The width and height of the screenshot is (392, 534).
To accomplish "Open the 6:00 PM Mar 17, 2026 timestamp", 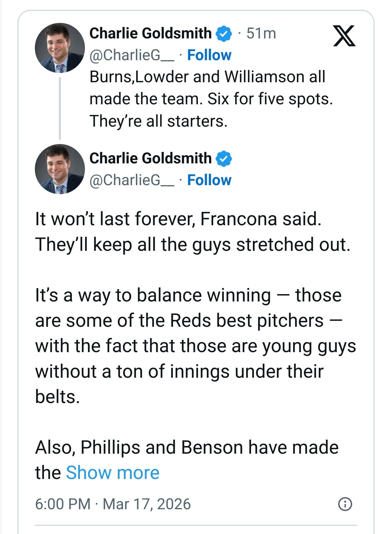I will point(113,504).
